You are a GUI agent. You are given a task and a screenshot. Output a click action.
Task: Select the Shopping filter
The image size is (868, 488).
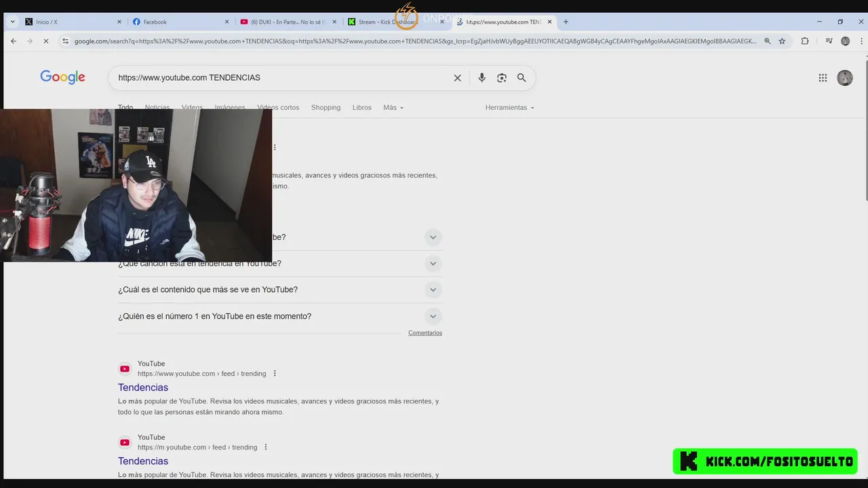325,108
